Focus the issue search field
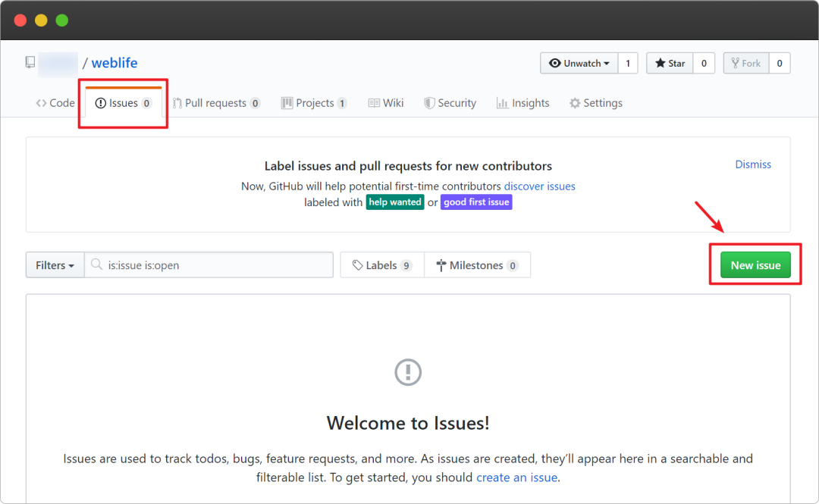 pyautogui.click(x=209, y=265)
